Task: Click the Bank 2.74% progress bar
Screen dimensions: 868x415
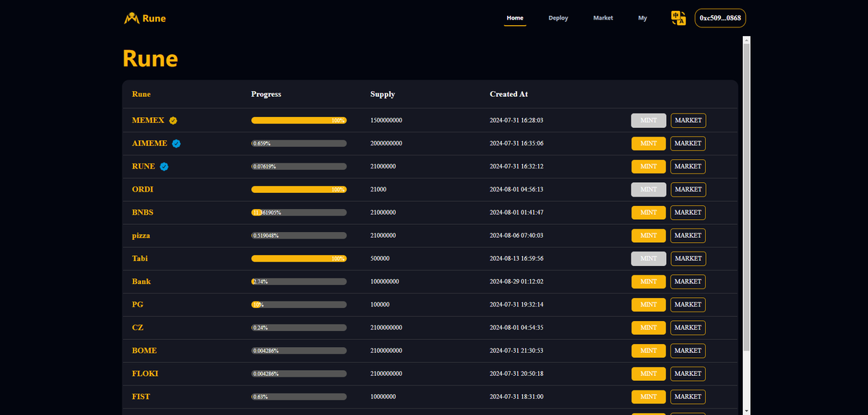Action: (x=299, y=281)
